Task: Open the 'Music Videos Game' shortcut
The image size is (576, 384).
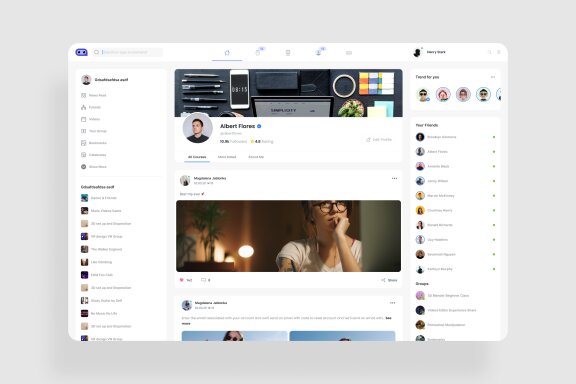Action: 101,211
